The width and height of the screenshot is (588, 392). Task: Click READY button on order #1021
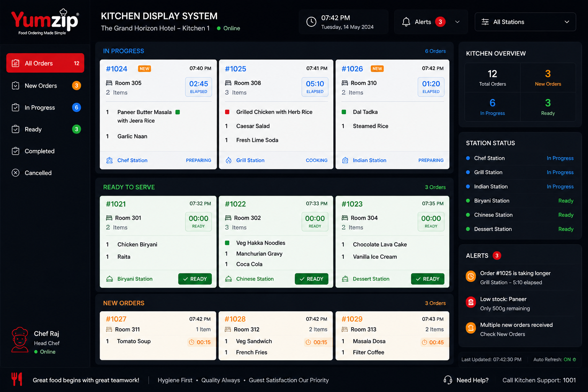(195, 279)
